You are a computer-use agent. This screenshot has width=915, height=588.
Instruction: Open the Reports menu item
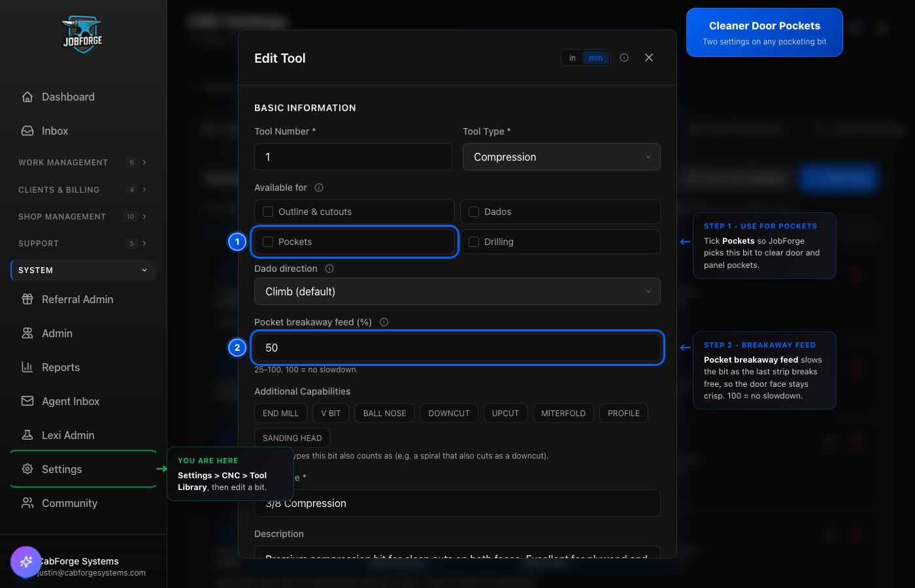point(83,367)
